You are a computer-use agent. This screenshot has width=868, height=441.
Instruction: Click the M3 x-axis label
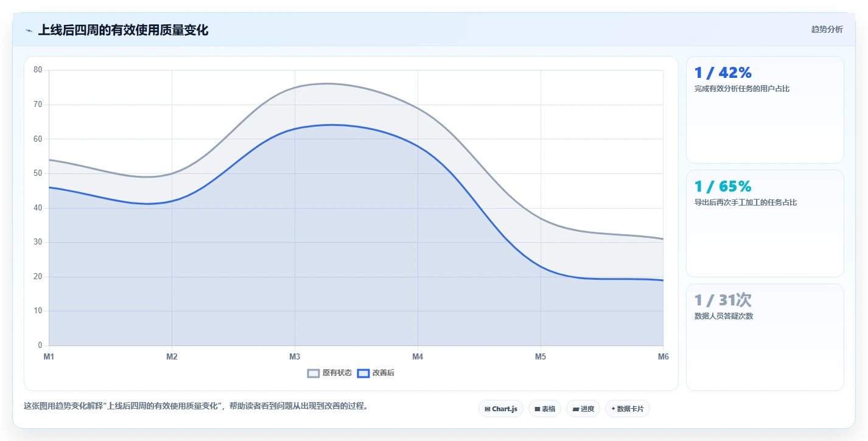pos(295,356)
